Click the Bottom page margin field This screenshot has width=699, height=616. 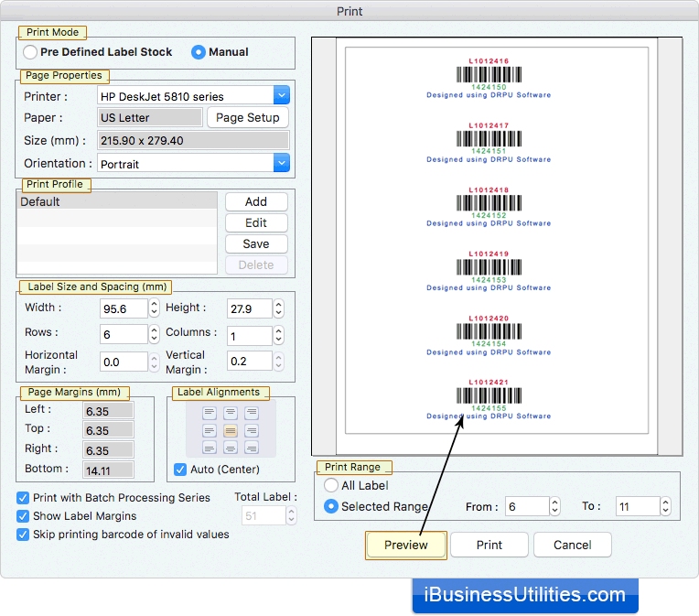108,470
